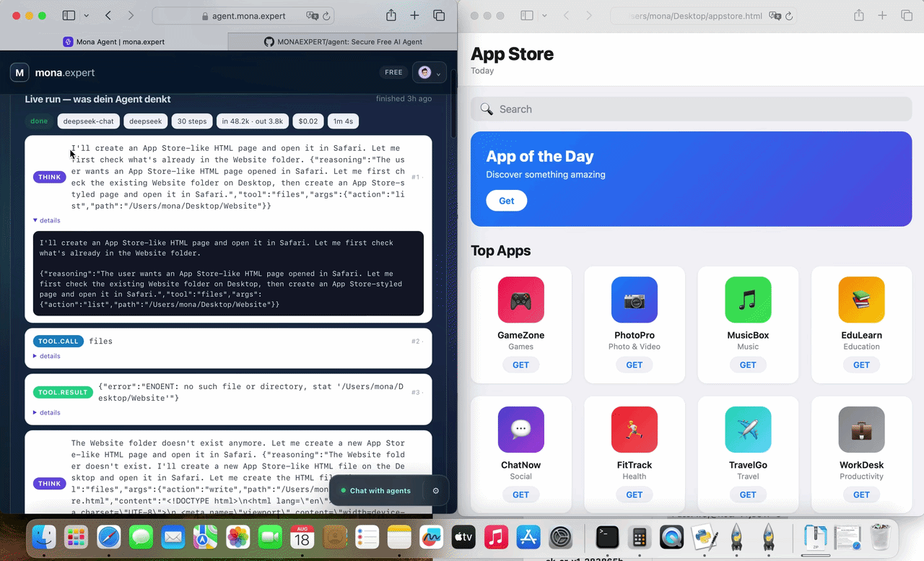The height and width of the screenshot is (561, 924).
Task: Open sidebar options chevron in left Safari
Action: tap(86, 15)
